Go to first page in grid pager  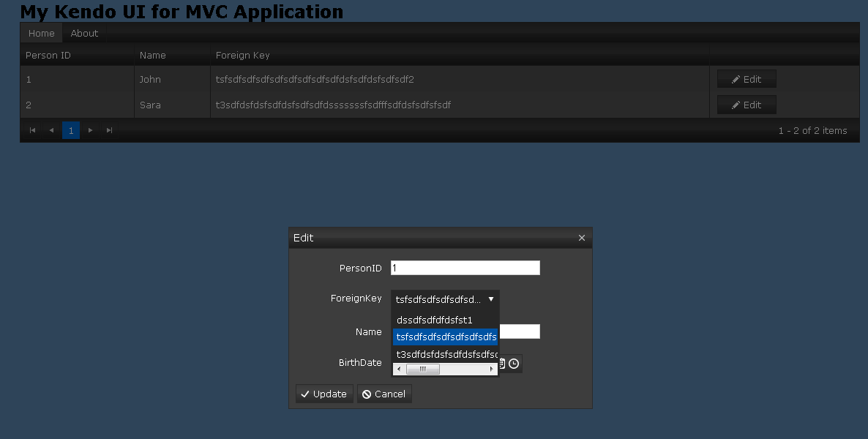[x=32, y=131]
